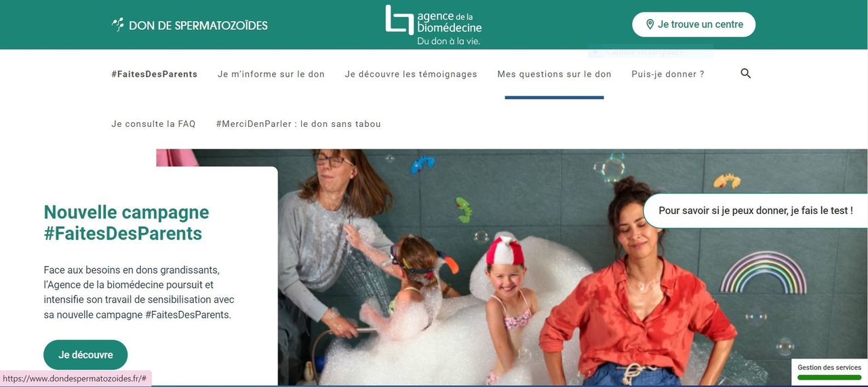The width and height of the screenshot is (868, 387).
Task: Open Je m'informe sur le don menu
Action: click(x=271, y=74)
